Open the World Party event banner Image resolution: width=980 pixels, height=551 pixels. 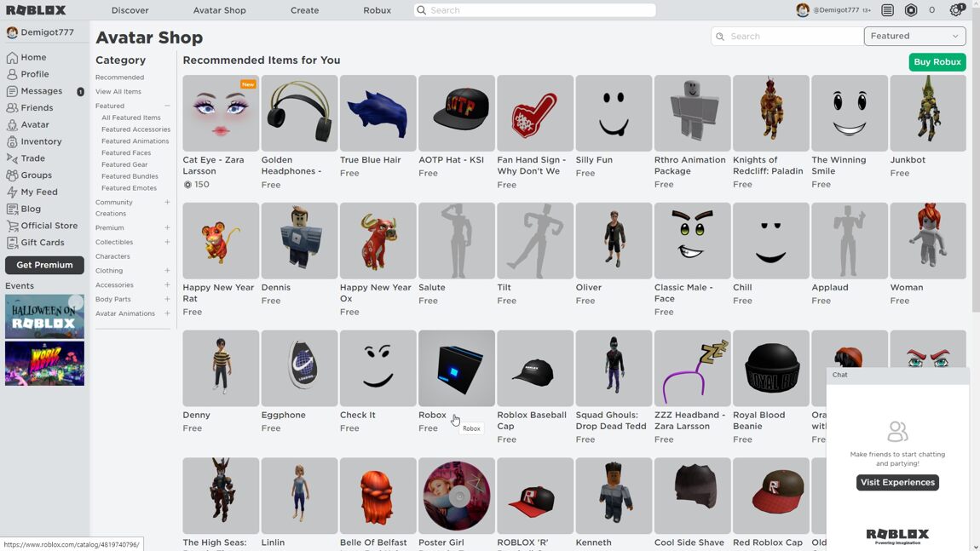point(44,363)
